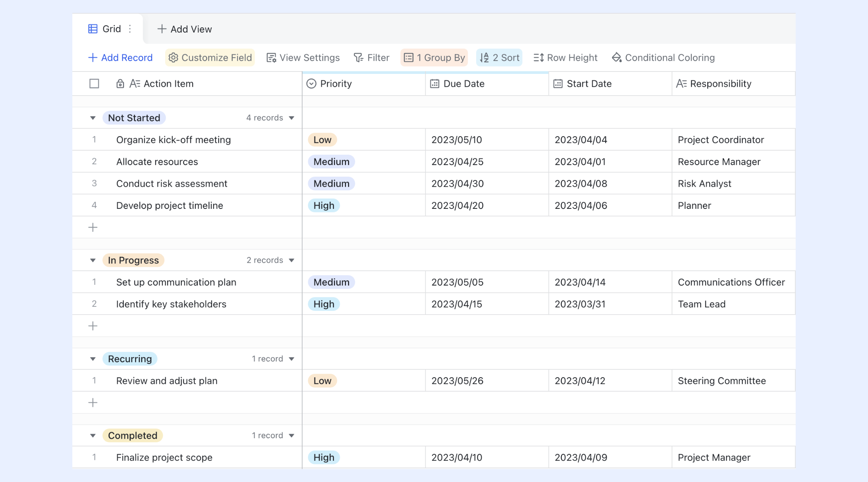
Task: Click the Not Started group label
Action: (134, 118)
